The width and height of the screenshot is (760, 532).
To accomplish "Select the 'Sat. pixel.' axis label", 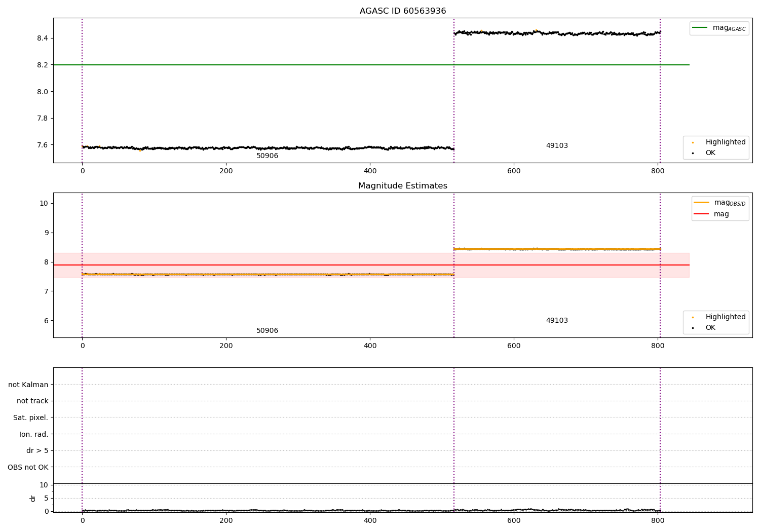I will coord(31,417).
